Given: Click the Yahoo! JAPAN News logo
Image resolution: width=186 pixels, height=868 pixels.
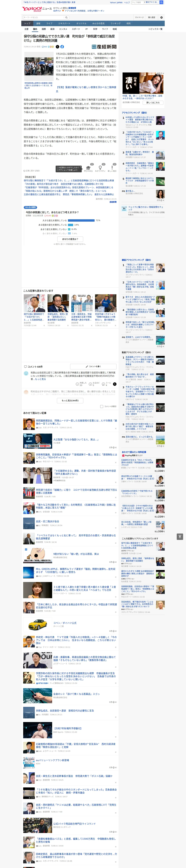Looking at the screenshot, I should 37,9.
